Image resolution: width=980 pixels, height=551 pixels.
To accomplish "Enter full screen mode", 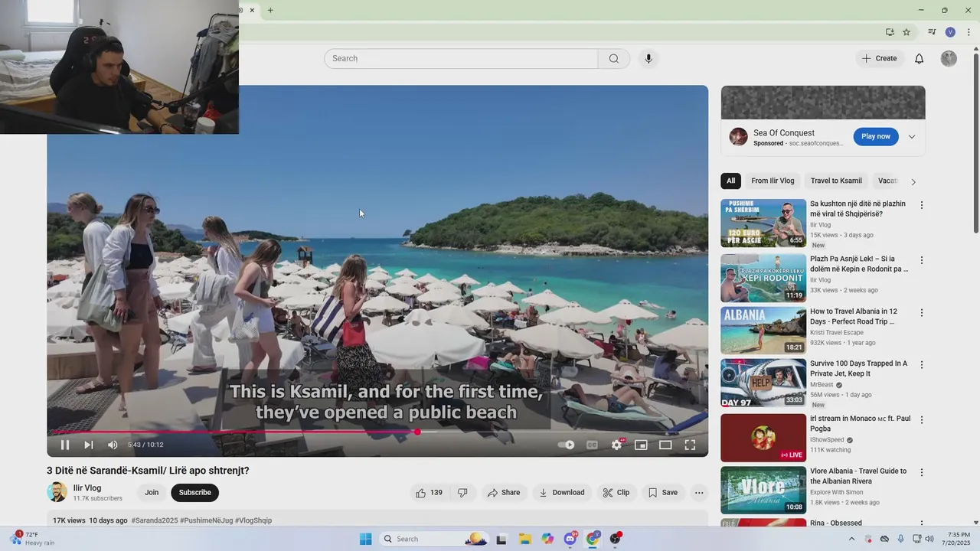I will click(690, 445).
